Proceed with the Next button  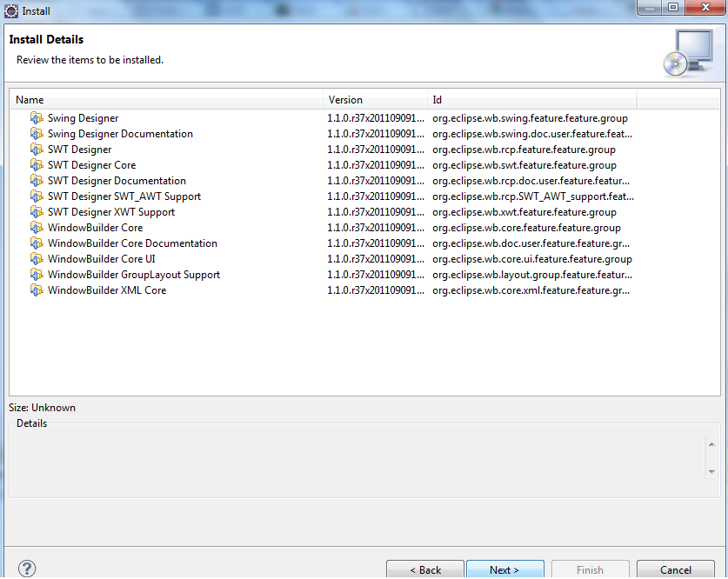point(505,569)
